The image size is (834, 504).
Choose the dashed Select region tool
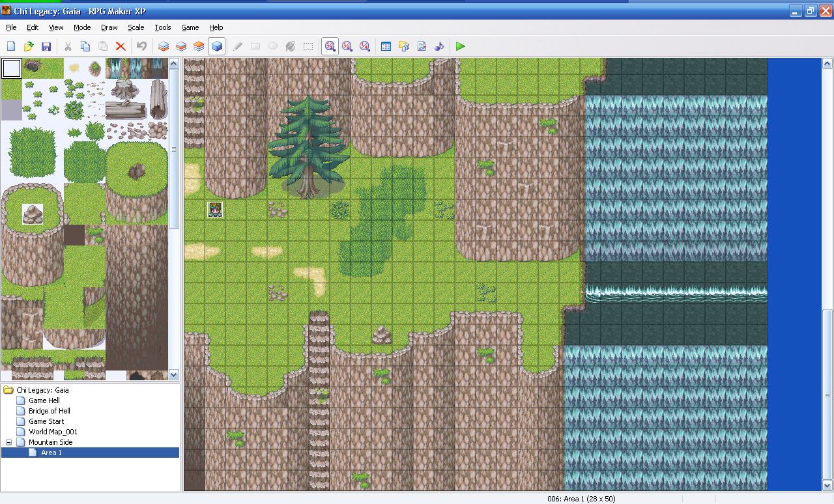click(x=308, y=46)
